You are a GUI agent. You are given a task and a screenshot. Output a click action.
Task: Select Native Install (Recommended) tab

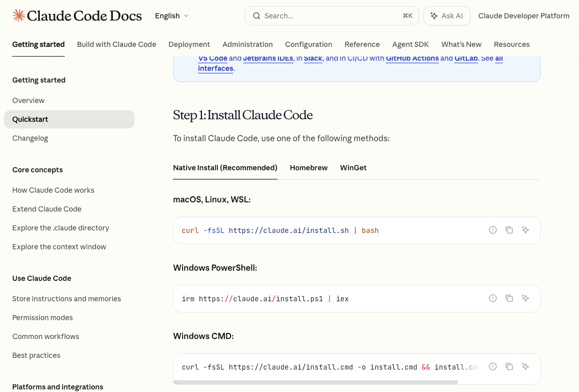tap(225, 168)
